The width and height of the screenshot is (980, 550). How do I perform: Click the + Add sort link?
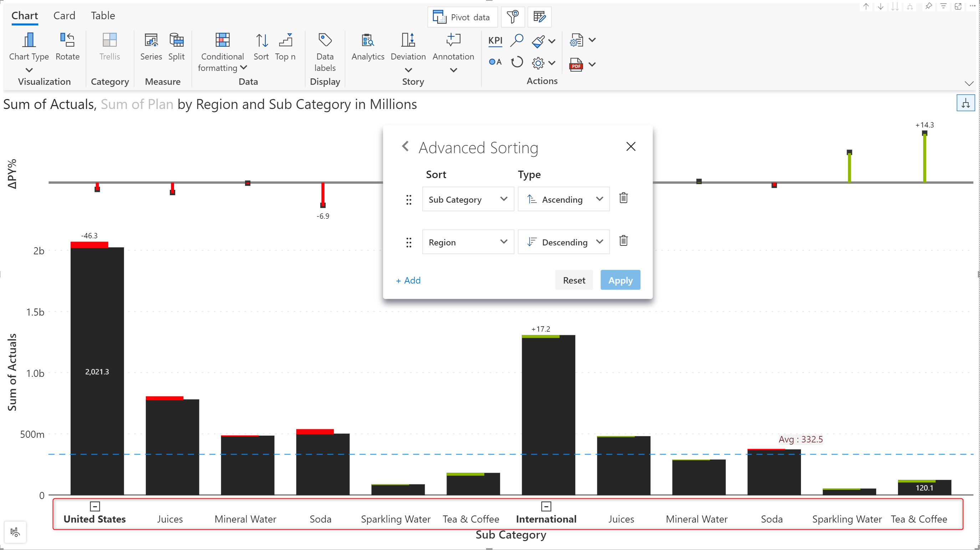click(x=408, y=280)
